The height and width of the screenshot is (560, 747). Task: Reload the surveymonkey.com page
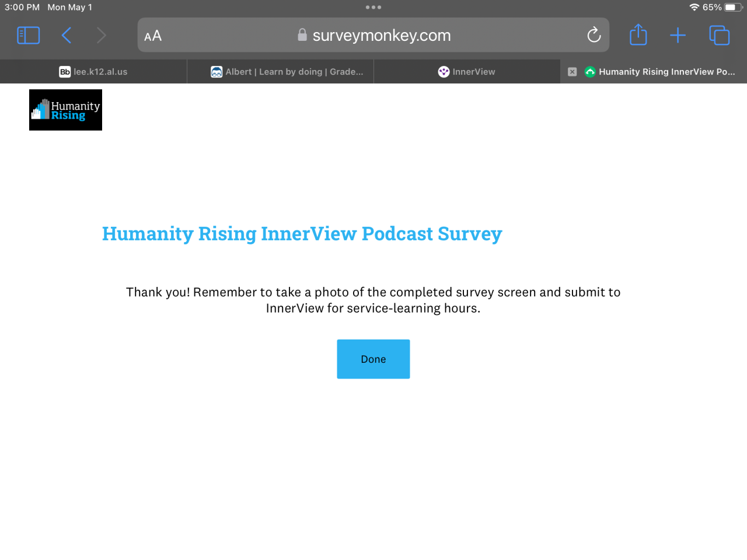point(594,35)
